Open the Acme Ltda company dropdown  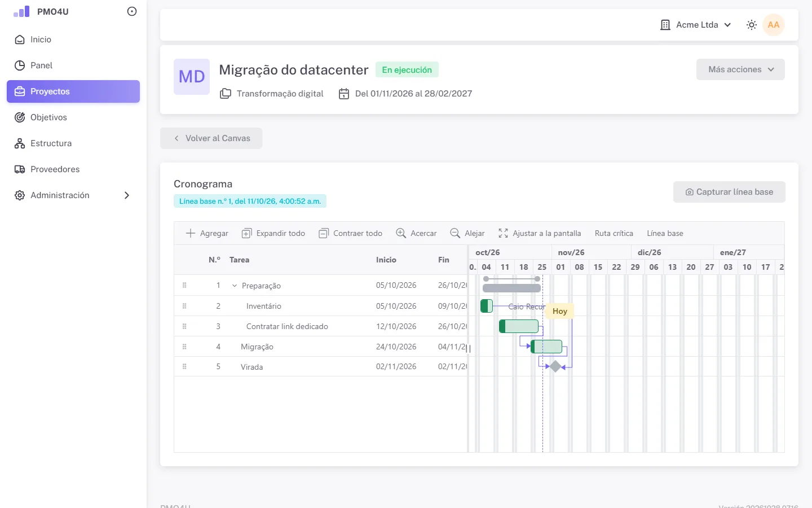tap(696, 25)
